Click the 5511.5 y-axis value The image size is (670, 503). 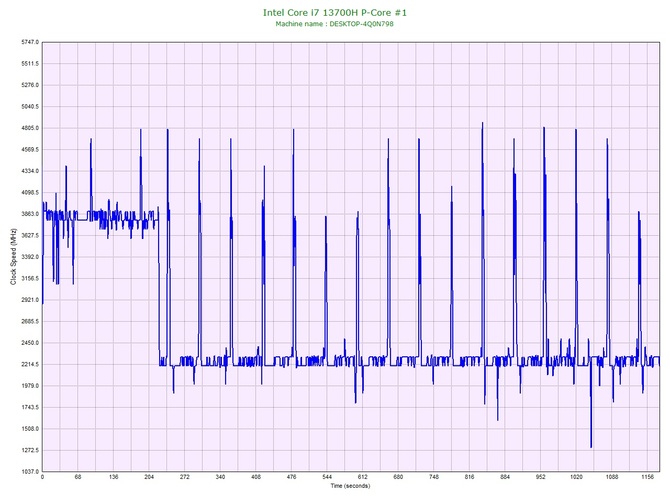tap(30, 64)
